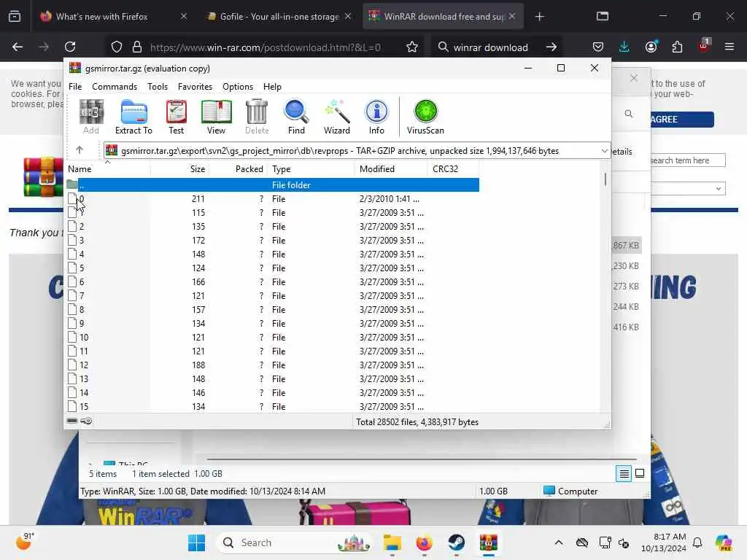Sort by Name column header
The height and width of the screenshot is (560, 747).
pos(108,169)
